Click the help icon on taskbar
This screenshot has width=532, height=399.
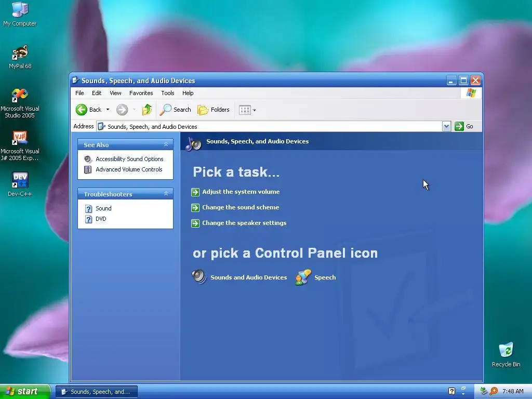pyautogui.click(x=451, y=391)
